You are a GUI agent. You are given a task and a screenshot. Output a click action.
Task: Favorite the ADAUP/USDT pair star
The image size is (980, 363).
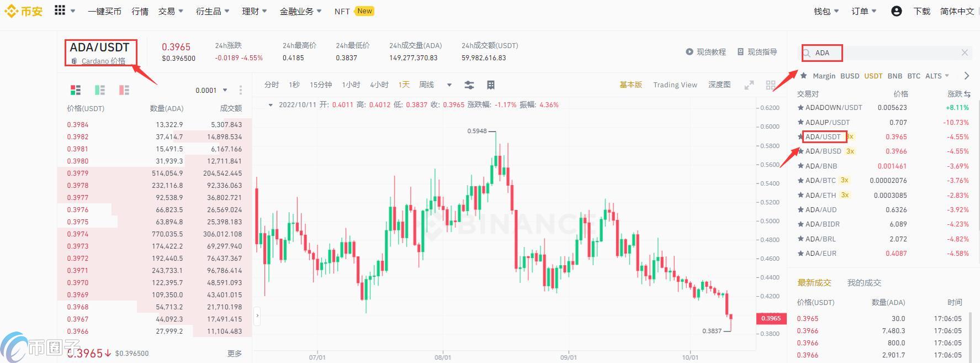pos(801,122)
